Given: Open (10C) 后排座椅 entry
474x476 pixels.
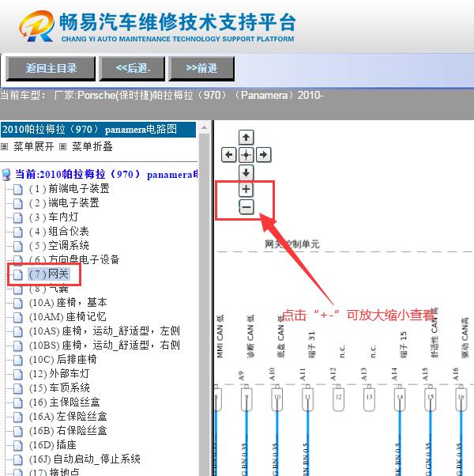Looking at the screenshot, I should [62, 360].
